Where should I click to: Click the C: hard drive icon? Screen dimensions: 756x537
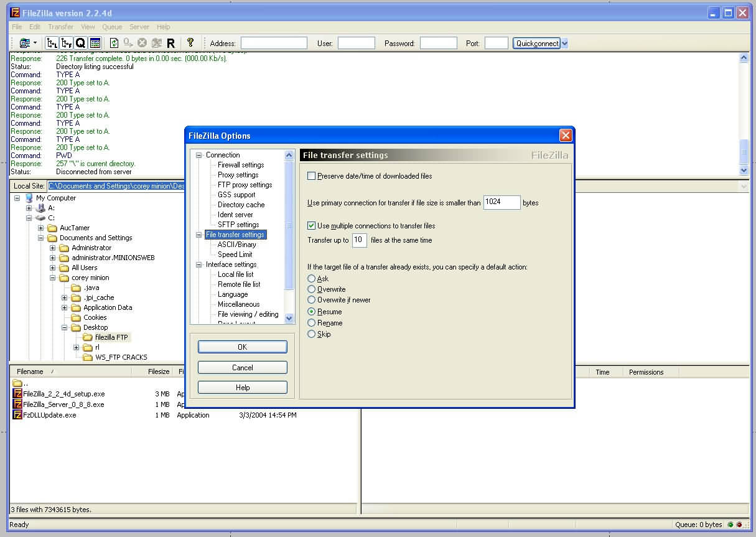[x=41, y=218]
